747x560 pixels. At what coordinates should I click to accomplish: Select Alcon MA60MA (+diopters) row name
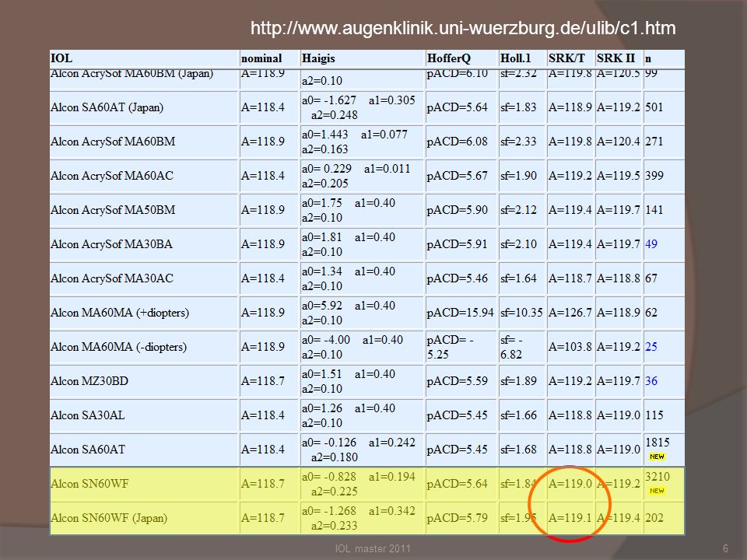tap(120, 313)
